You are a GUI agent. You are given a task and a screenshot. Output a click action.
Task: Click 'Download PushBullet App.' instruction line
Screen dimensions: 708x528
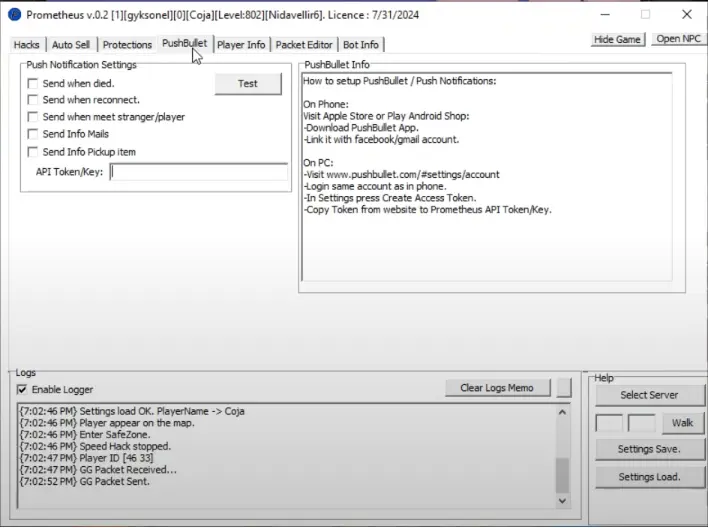tap(361, 128)
